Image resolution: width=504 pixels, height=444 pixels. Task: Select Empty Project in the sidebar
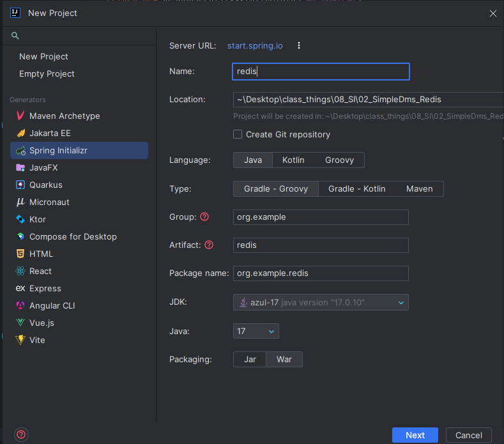click(47, 74)
